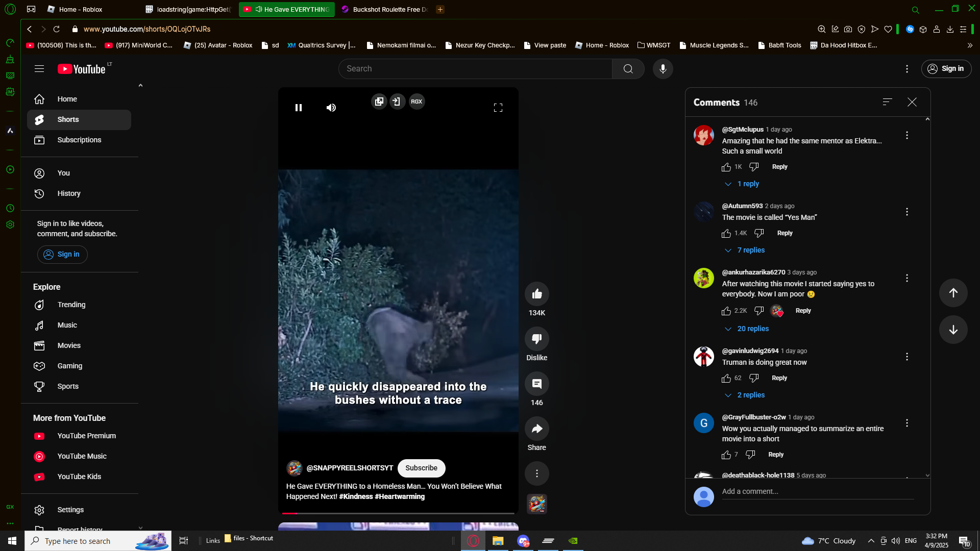The image size is (980, 551).
Task: Open History in the sidebar
Action: tap(79, 193)
